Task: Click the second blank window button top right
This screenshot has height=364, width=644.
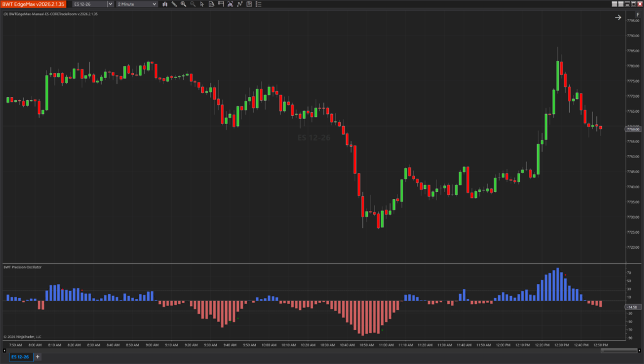Action: pos(621,4)
